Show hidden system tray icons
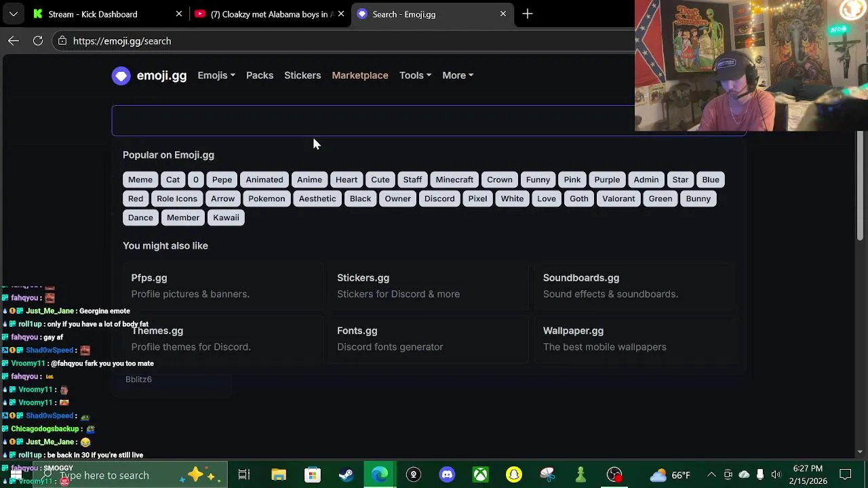The width and height of the screenshot is (868, 488). pyautogui.click(x=711, y=474)
